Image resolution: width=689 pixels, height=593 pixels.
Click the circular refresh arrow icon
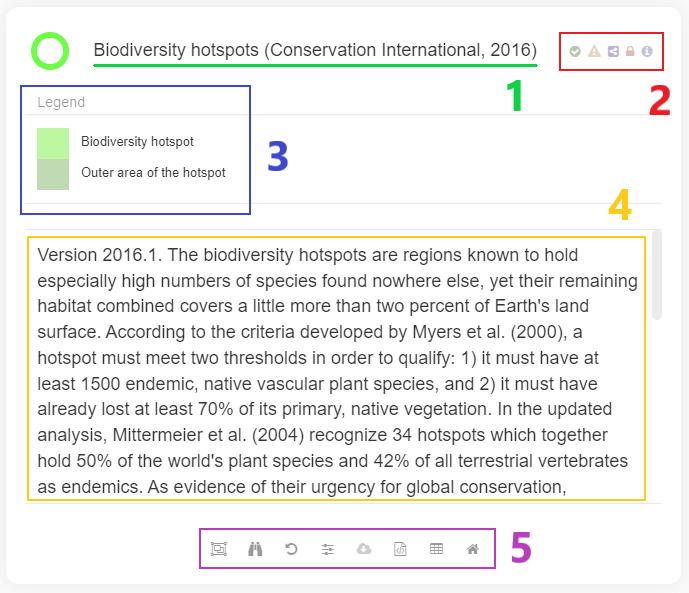click(x=291, y=549)
